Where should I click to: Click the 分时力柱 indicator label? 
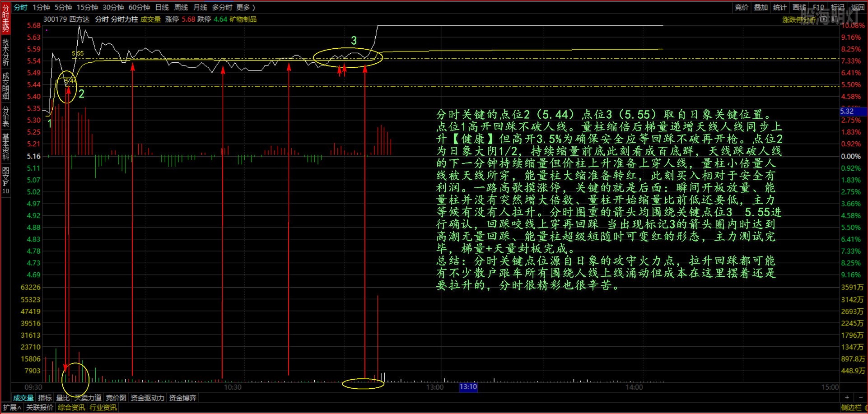click(124, 19)
